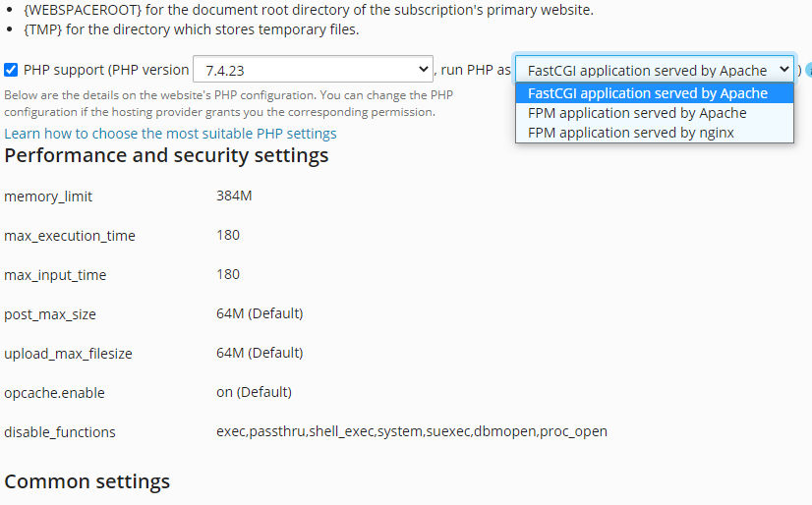Pick FPM application served by nginx option
The image size is (812, 505).
tap(655, 133)
